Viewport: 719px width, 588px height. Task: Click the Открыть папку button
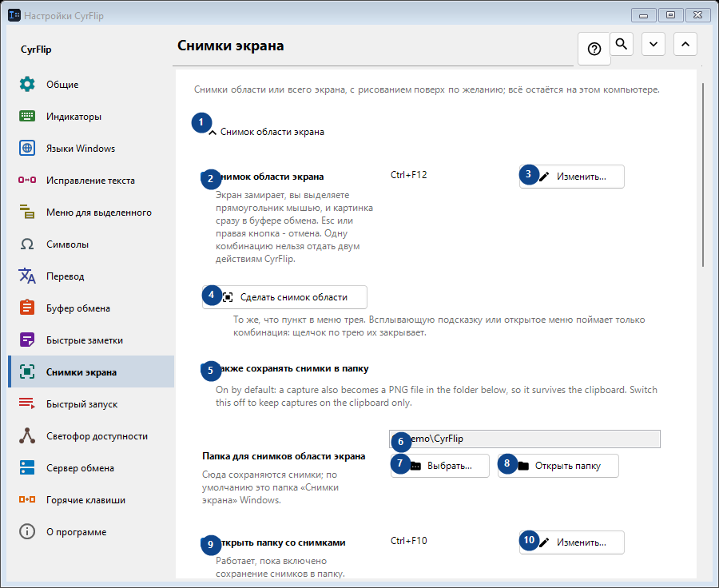click(558, 466)
